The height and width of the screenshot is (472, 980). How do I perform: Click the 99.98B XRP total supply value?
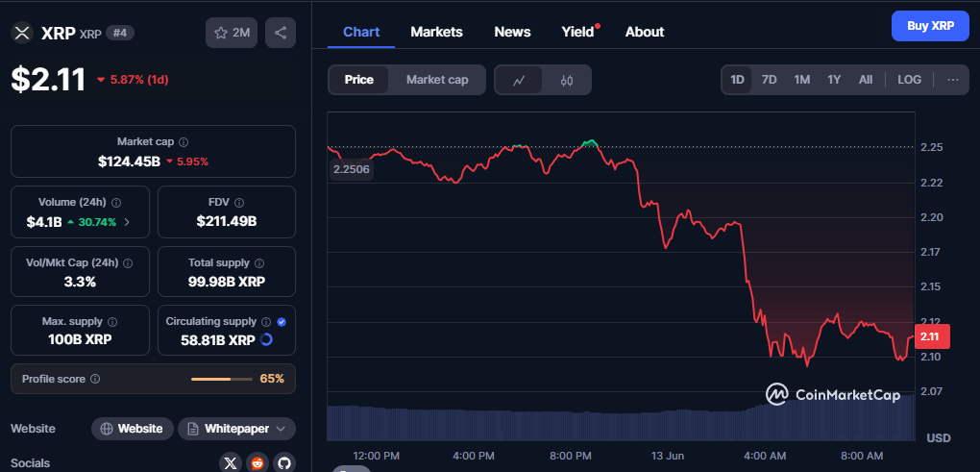(x=226, y=282)
